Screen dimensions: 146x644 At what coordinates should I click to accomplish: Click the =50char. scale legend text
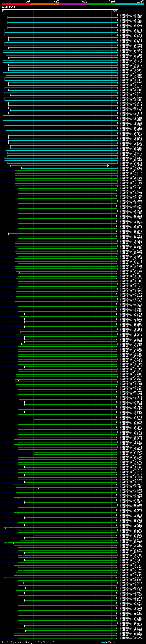point(111,642)
